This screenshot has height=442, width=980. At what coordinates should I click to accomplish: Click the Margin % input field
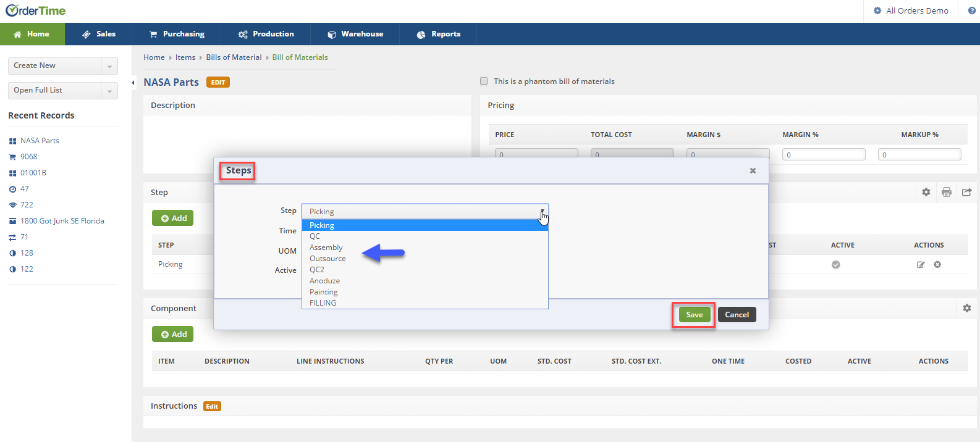point(824,154)
